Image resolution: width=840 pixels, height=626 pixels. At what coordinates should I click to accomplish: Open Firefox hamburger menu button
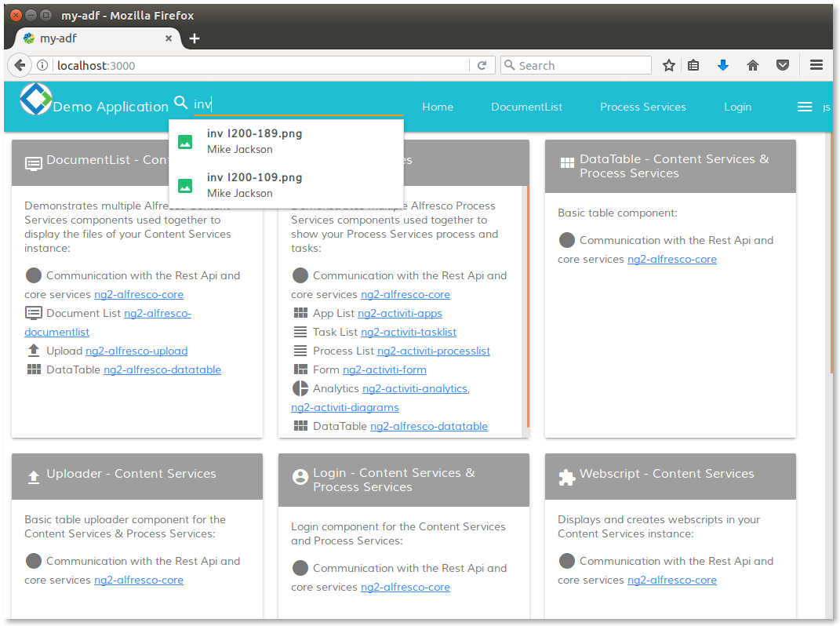(816, 66)
